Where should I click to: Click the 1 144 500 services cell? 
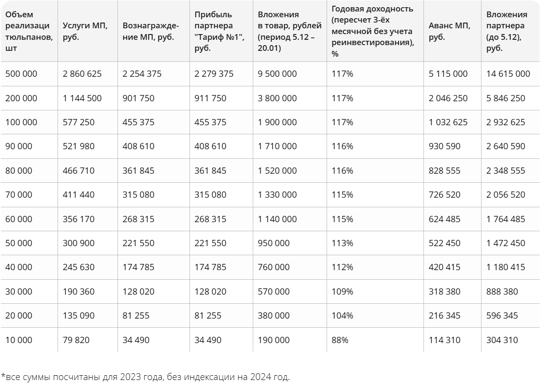click(82, 98)
